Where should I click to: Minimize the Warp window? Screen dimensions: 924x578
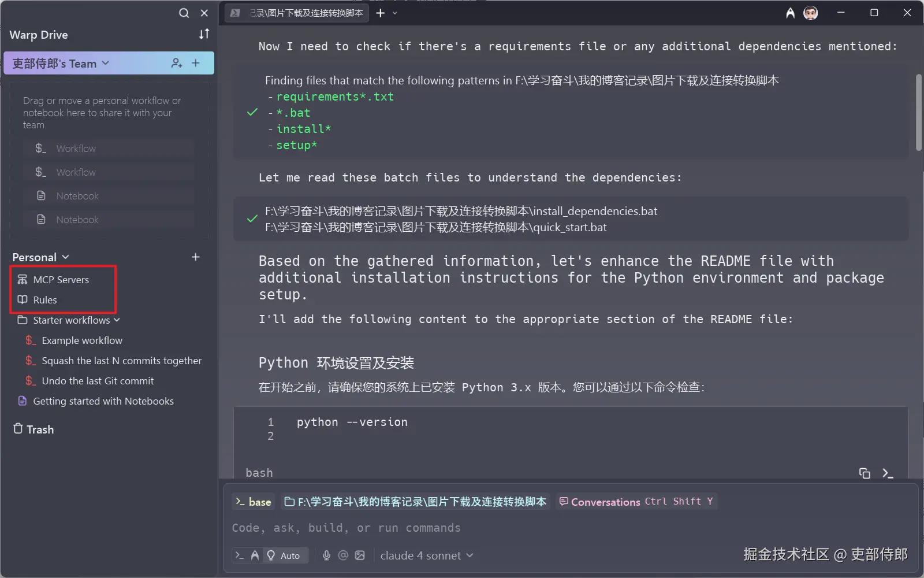841,13
